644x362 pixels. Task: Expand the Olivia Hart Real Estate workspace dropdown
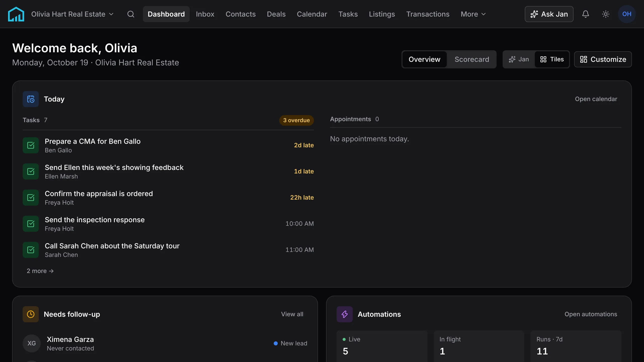[x=72, y=14]
